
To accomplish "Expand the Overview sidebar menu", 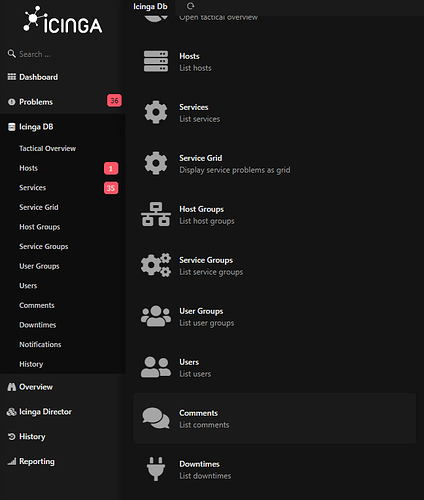I will click(x=36, y=387).
